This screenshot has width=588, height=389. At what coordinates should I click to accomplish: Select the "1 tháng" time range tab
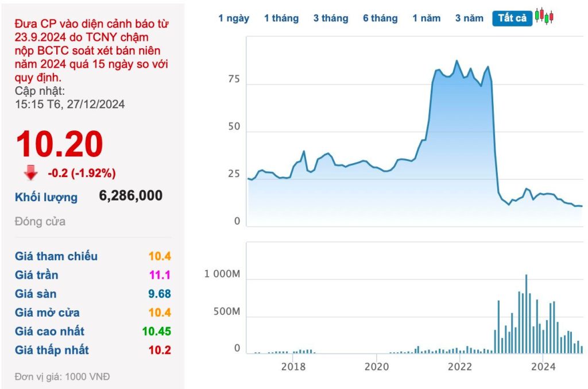tap(281, 18)
